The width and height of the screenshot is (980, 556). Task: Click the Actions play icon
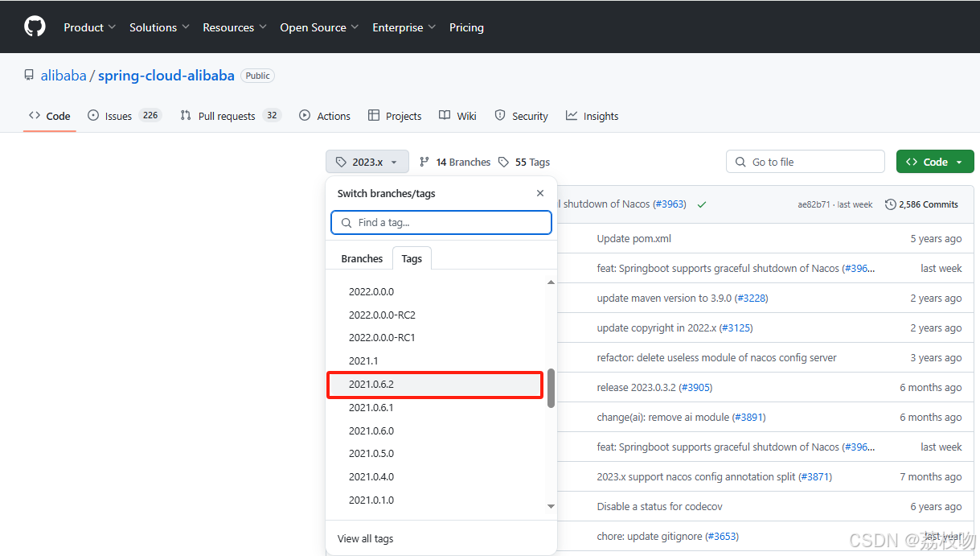click(x=305, y=115)
